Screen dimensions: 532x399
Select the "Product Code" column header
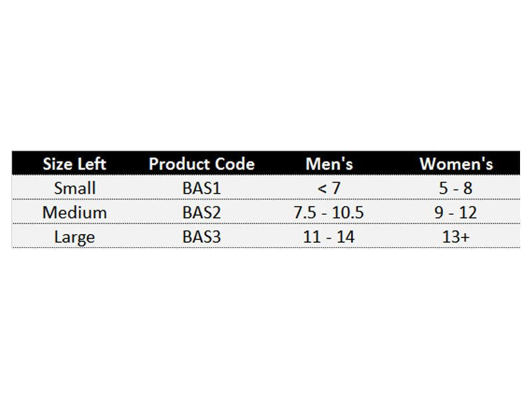(x=201, y=164)
